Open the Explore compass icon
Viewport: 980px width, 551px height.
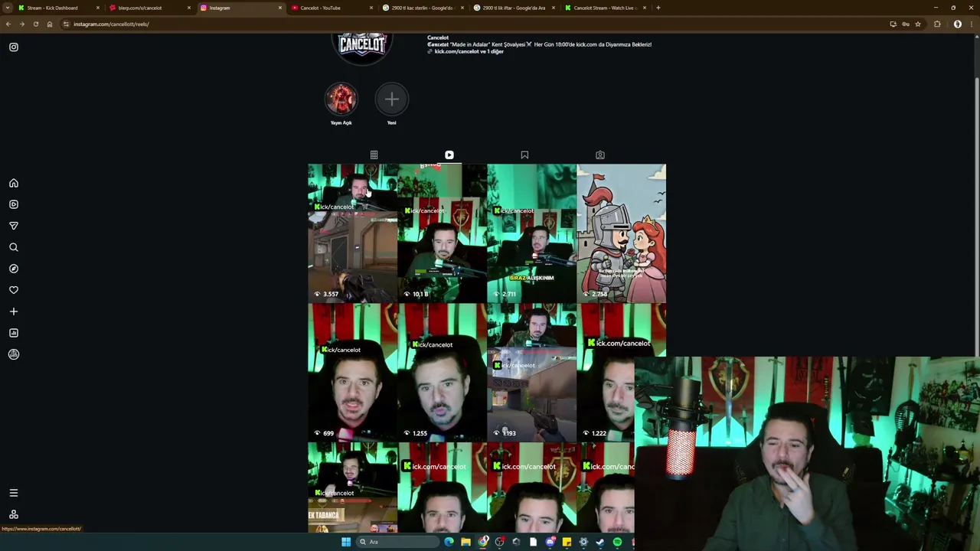(x=14, y=269)
